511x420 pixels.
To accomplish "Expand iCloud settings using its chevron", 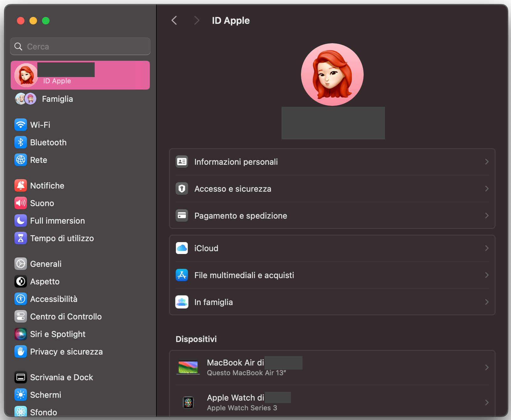I will [x=486, y=248].
